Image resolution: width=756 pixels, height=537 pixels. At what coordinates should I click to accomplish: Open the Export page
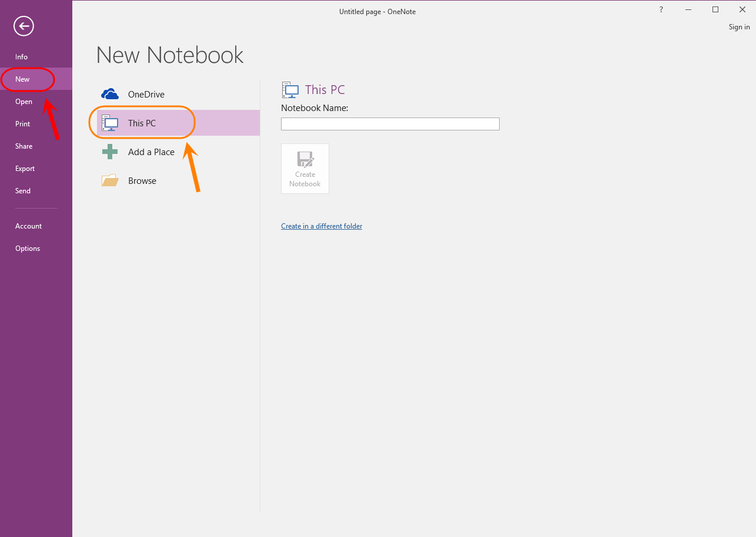[36, 169]
